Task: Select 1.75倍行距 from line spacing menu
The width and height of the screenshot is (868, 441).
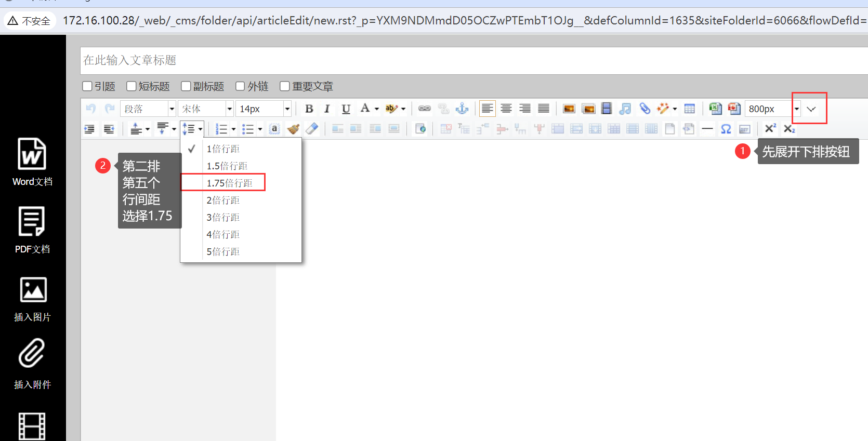Action: click(x=229, y=183)
